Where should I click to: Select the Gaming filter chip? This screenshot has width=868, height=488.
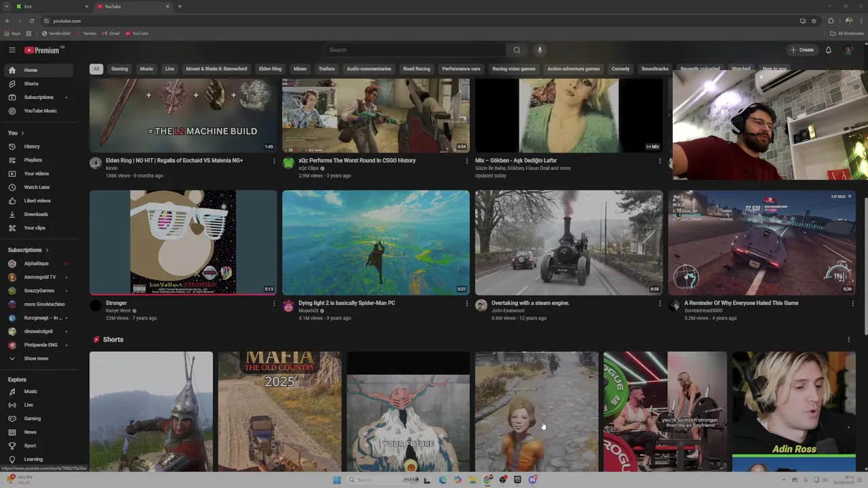coord(119,69)
